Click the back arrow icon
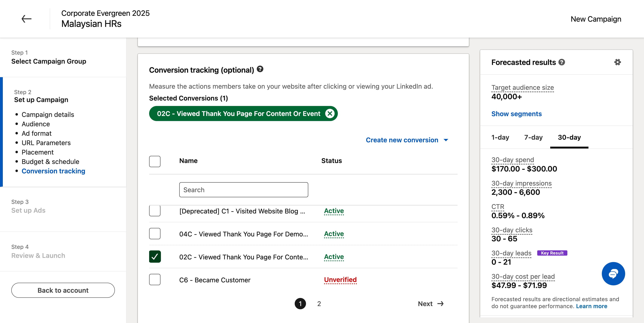The height and width of the screenshot is (323, 644). [26, 19]
